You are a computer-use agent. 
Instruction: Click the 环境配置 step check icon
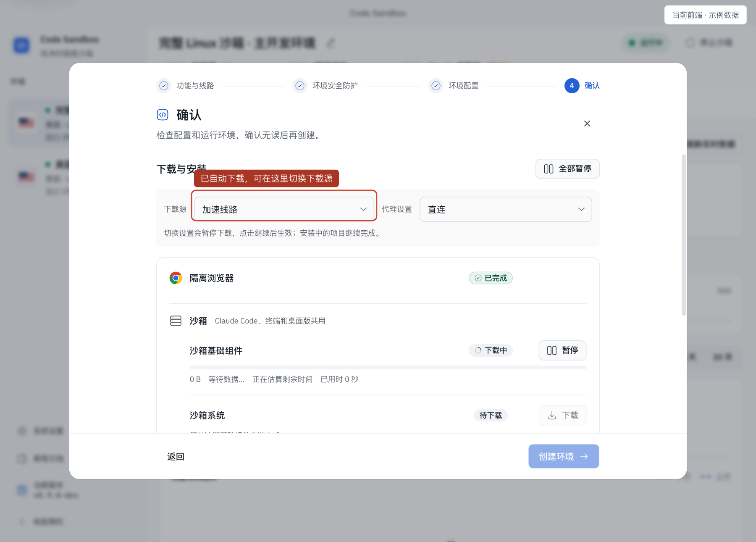pos(436,86)
